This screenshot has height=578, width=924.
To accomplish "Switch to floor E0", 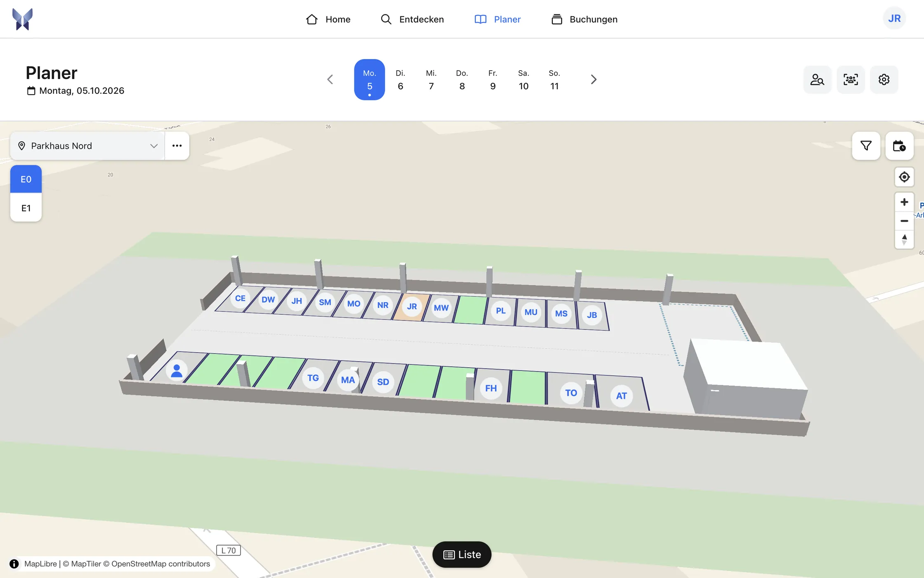I will click(x=26, y=179).
